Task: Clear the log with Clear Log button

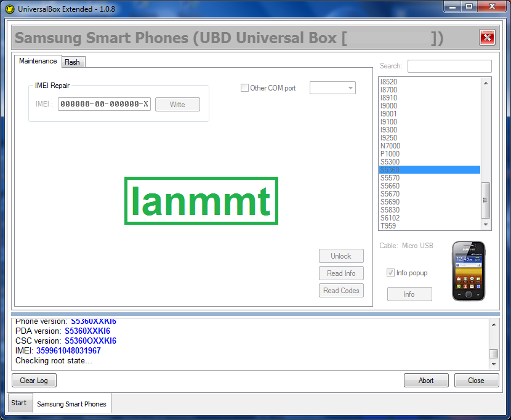Action: tap(34, 381)
